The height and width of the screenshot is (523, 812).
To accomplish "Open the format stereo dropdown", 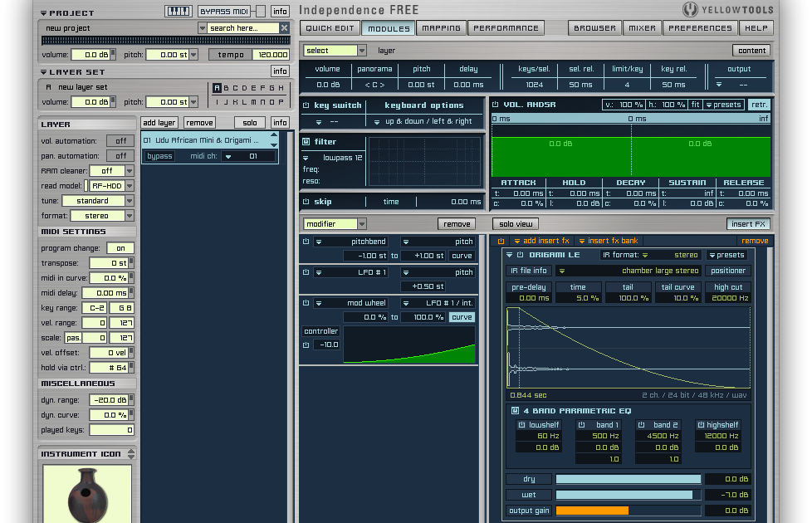I will pos(130,216).
